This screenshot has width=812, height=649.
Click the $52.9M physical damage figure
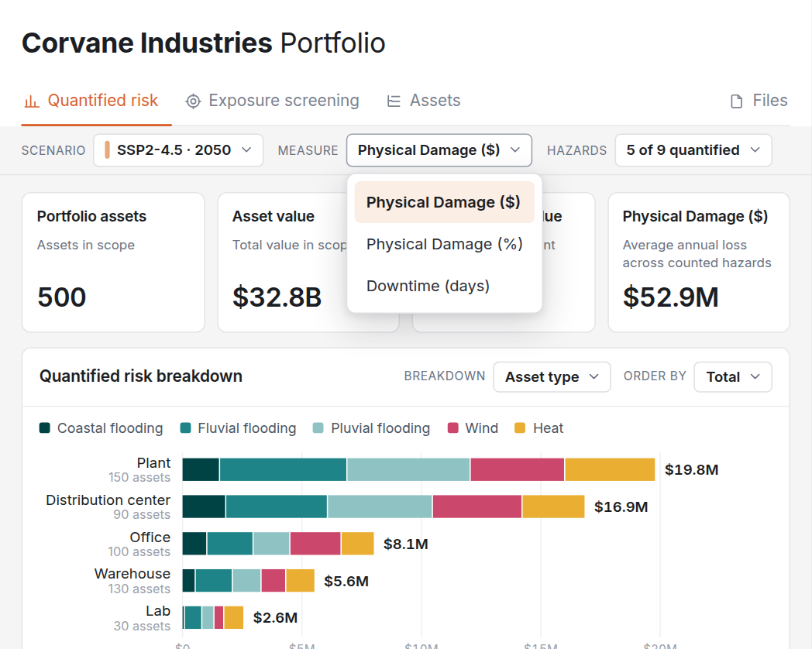coord(671,297)
